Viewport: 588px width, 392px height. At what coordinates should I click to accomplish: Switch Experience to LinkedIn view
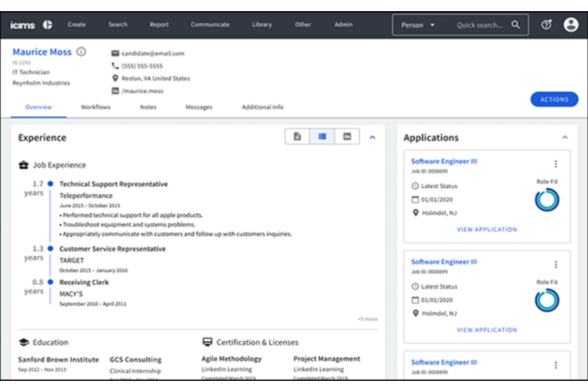point(347,137)
